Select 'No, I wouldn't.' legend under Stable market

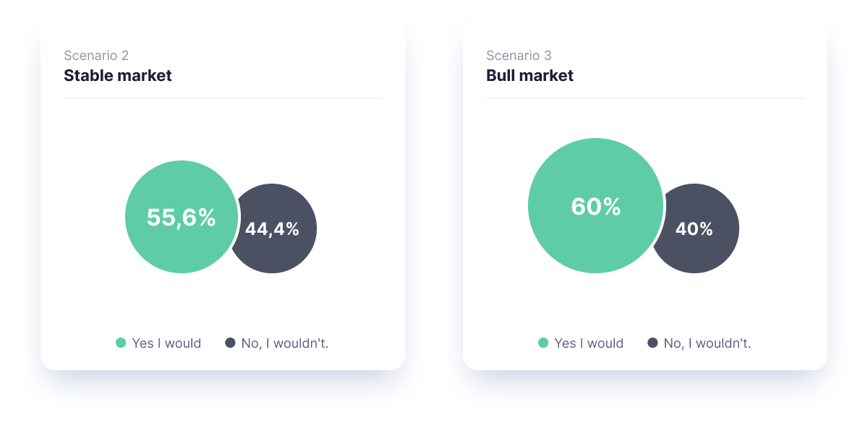(x=285, y=343)
